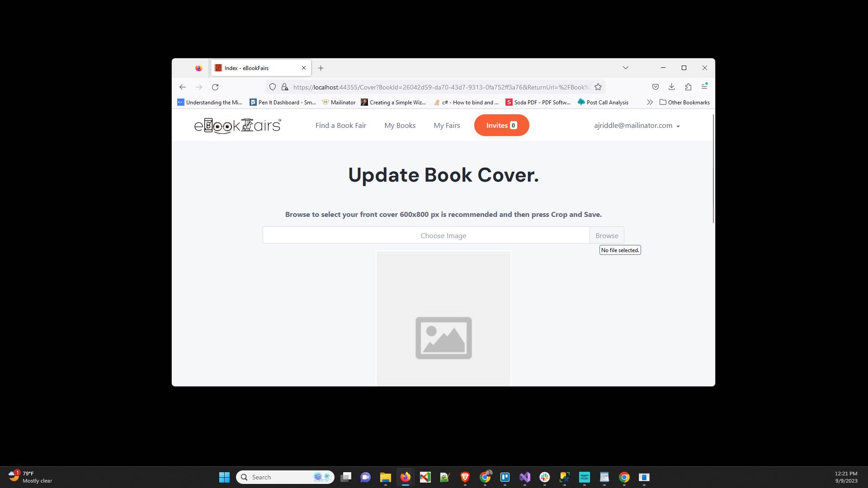Open Visual Studio from the taskbar
The height and width of the screenshot is (488, 868).
tap(525, 477)
